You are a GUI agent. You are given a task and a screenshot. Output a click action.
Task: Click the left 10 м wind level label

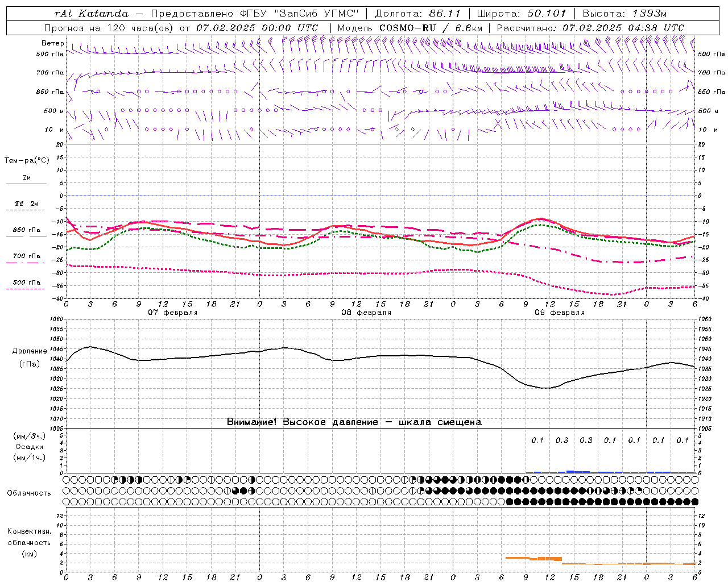pos(54,130)
